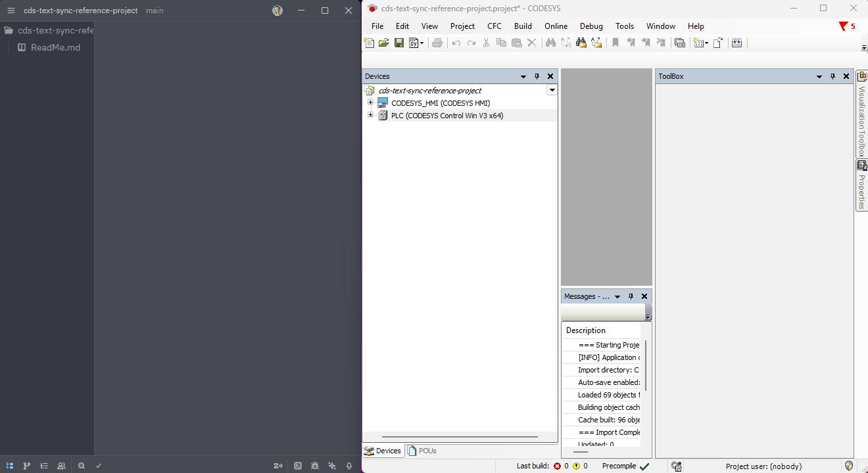Open the dropdown arrow beside the Add Object icon
Screen dimensions: 868x473
[x=707, y=43]
